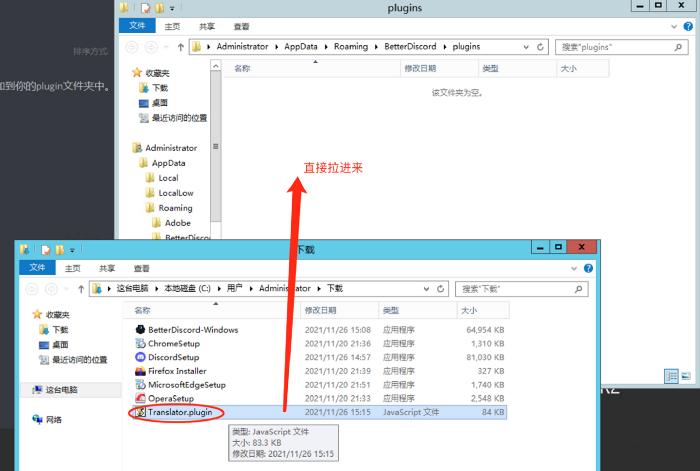Open 主页 tab in 下載 window
The image size is (700, 471).
point(73,268)
